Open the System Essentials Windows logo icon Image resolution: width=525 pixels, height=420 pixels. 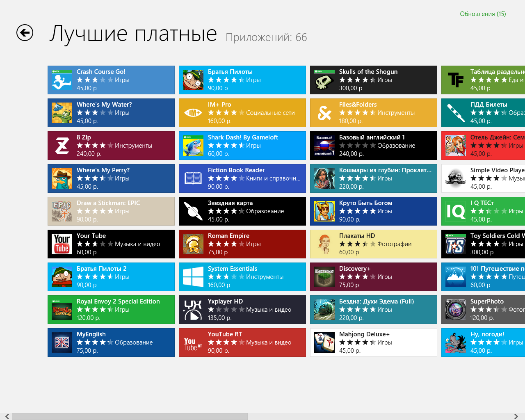pyautogui.click(x=193, y=277)
